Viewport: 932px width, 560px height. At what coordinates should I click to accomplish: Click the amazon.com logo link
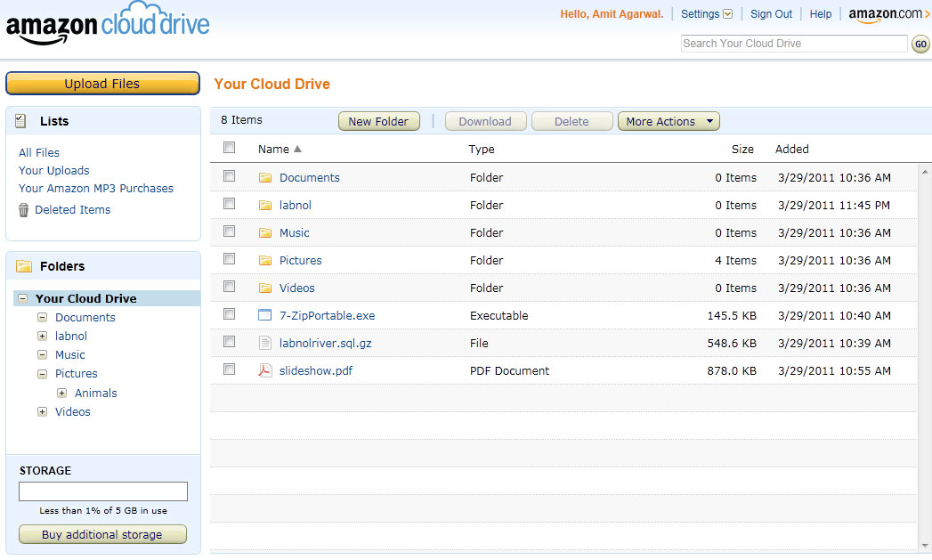(x=888, y=15)
